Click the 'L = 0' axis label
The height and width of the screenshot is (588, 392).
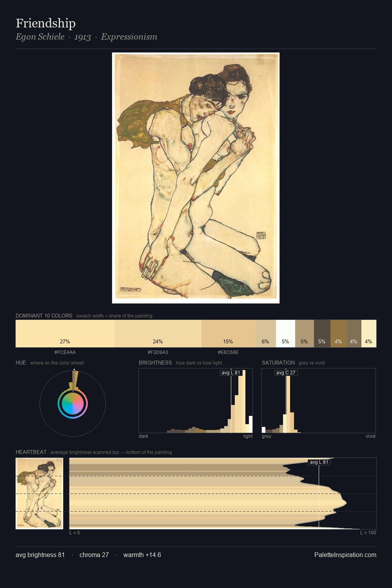click(x=74, y=533)
